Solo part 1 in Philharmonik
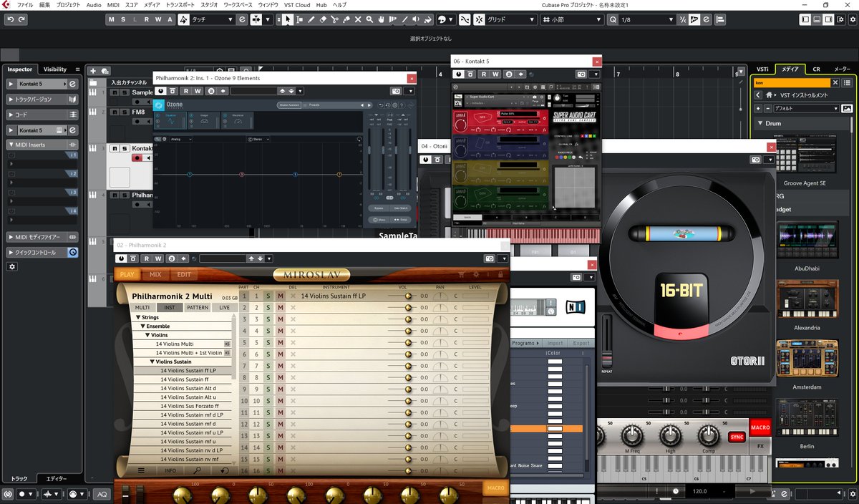Viewport: 859px width, 504px height. tap(268, 296)
